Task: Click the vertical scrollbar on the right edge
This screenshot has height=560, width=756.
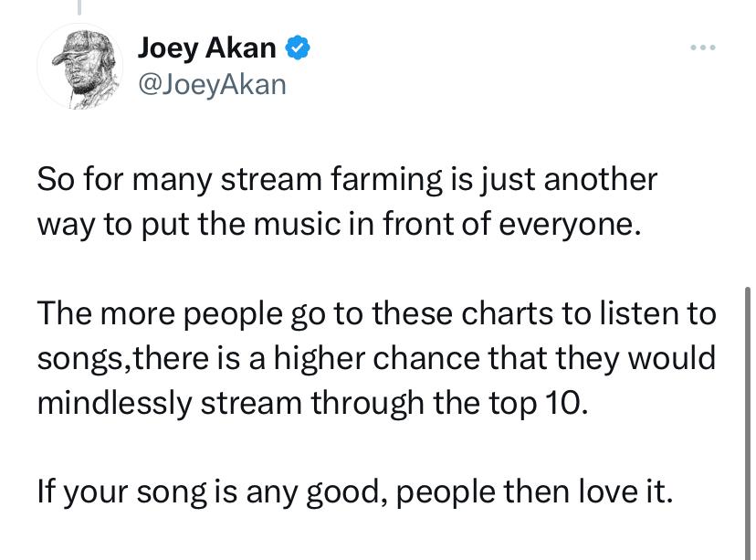Action: pyautogui.click(x=747, y=422)
